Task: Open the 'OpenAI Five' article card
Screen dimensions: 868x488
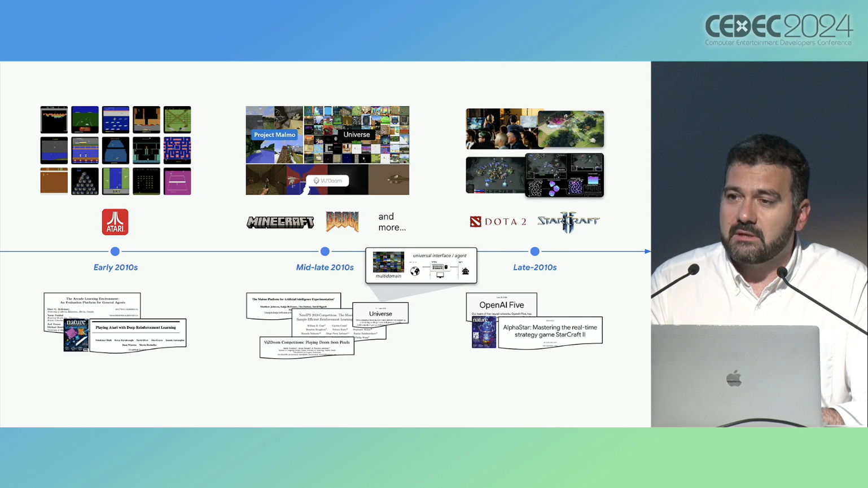Action: tap(502, 305)
